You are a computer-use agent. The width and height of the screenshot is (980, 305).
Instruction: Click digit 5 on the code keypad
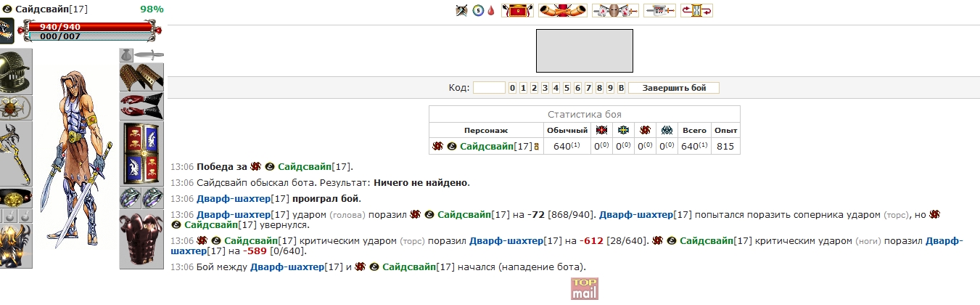(x=567, y=88)
